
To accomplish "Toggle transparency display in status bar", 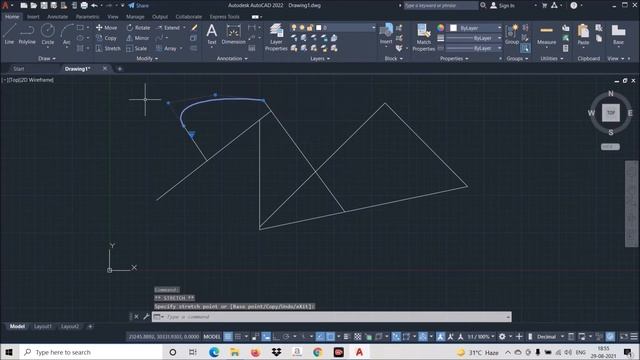I will coord(358,336).
